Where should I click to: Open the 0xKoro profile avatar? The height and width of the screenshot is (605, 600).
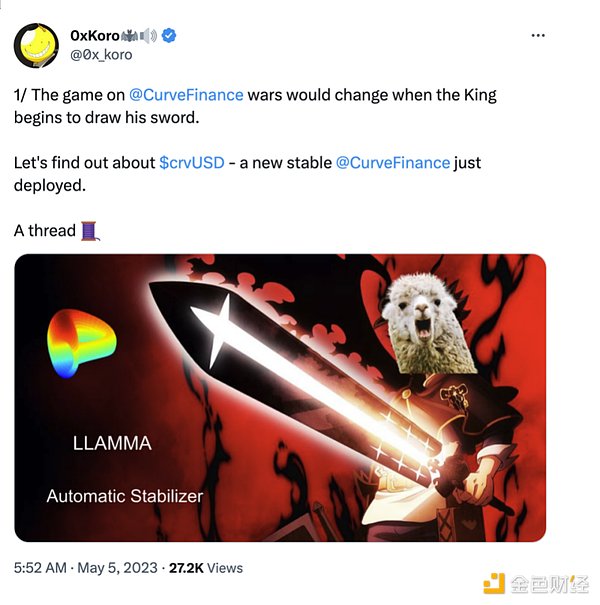point(36,46)
